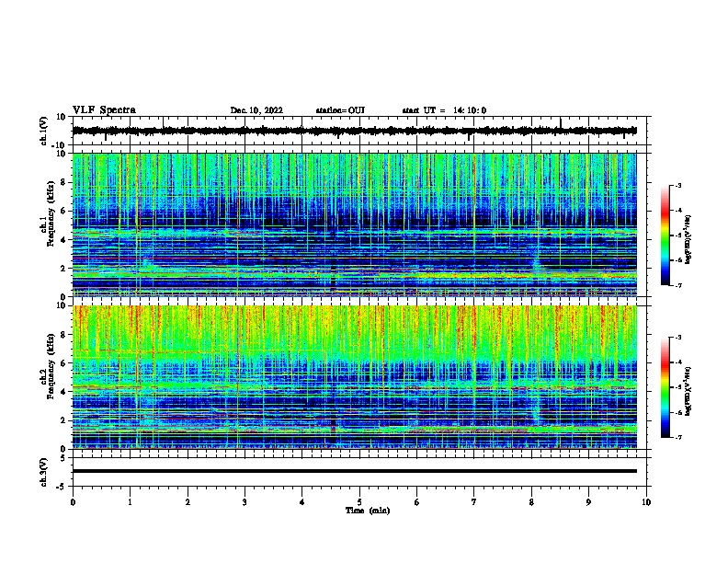Click the ch.3 flat black signal line

(x=354, y=471)
